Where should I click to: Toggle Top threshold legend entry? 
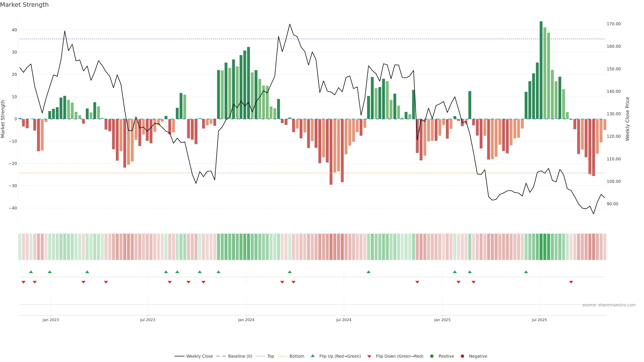click(x=270, y=356)
